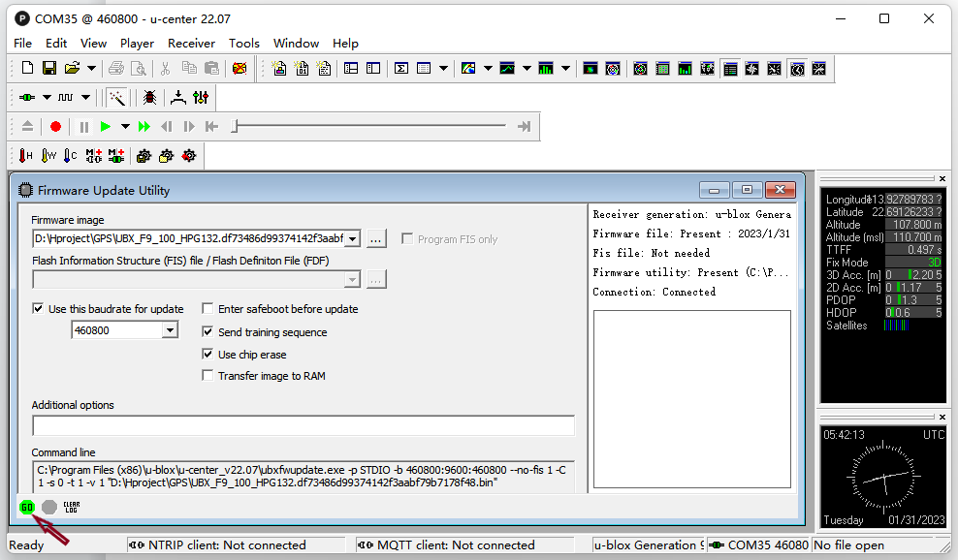The width and height of the screenshot is (958, 560).
Task: Open the Tools menu
Action: pos(244,44)
